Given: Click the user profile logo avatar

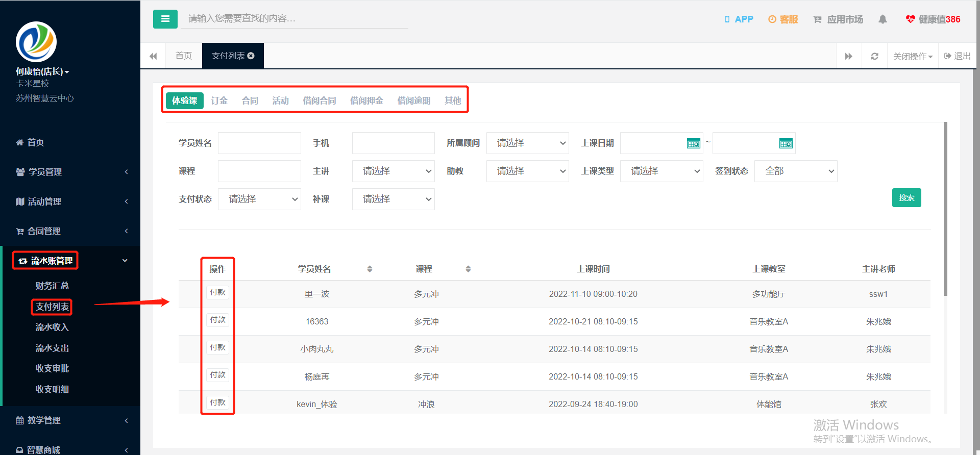Looking at the screenshot, I should (x=36, y=42).
